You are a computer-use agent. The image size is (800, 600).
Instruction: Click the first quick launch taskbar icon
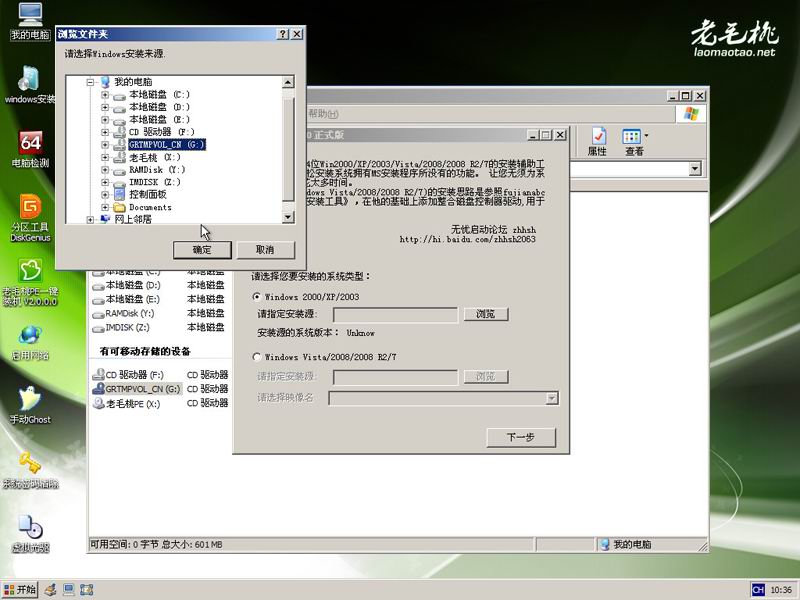(x=51, y=590)
